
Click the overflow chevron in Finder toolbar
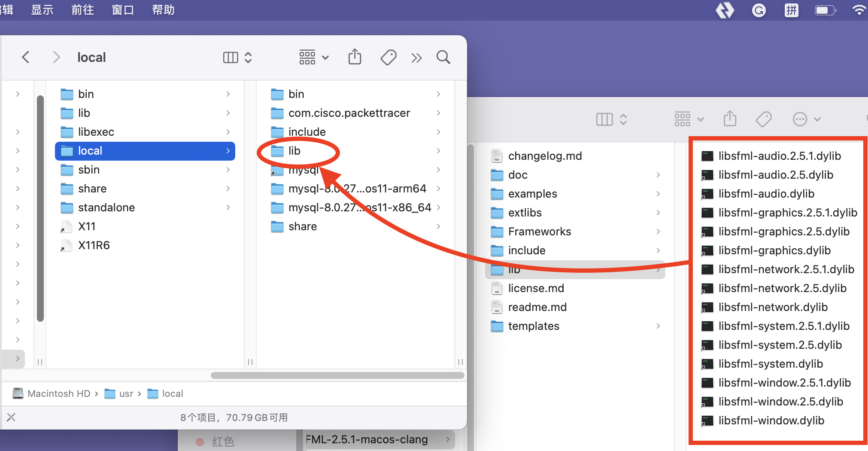point(416,57)
